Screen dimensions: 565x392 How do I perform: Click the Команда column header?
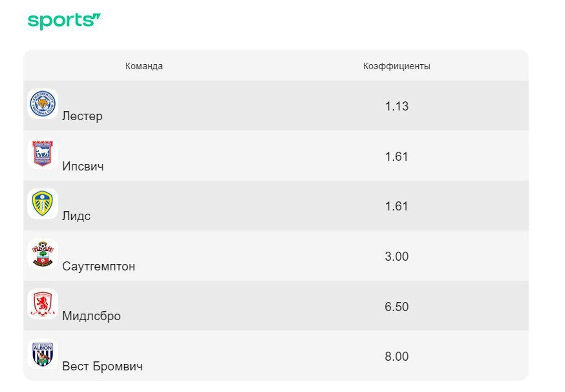pos(144,66)
